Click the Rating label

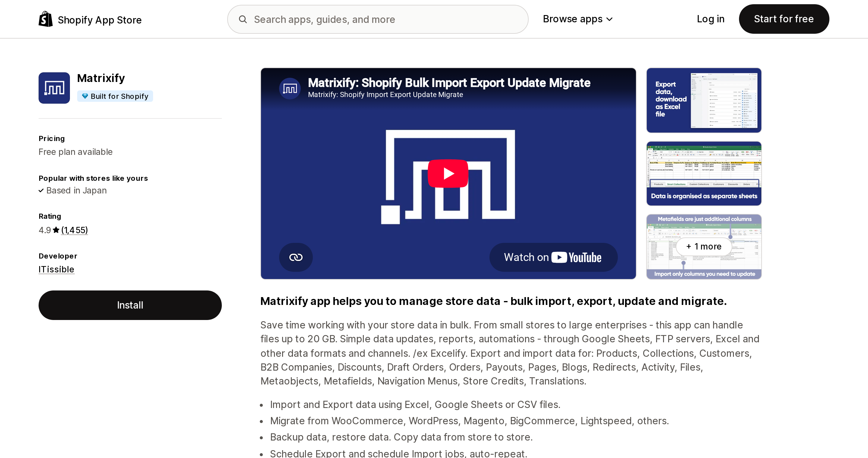click(x=50, y=216)
